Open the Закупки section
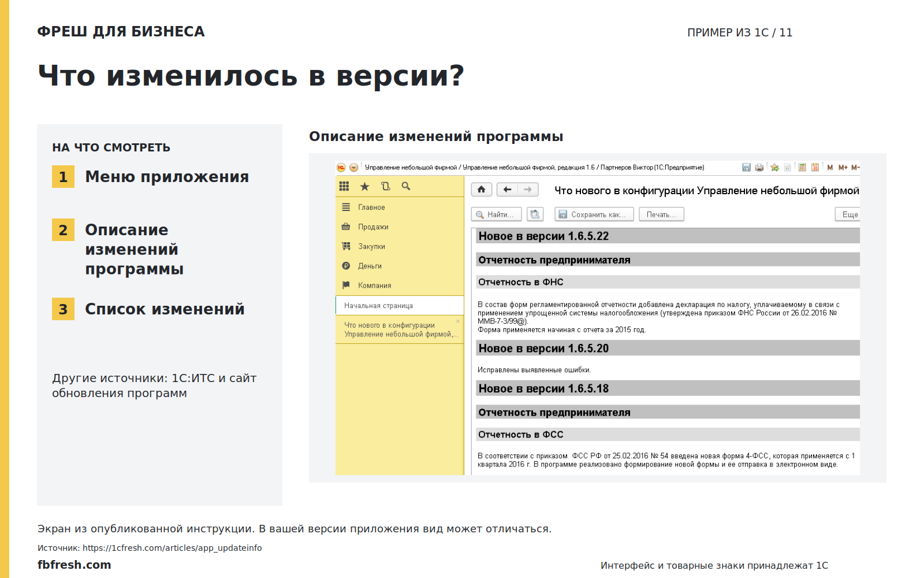This screenshot has width=924, height=578. (x=400, y=246)
